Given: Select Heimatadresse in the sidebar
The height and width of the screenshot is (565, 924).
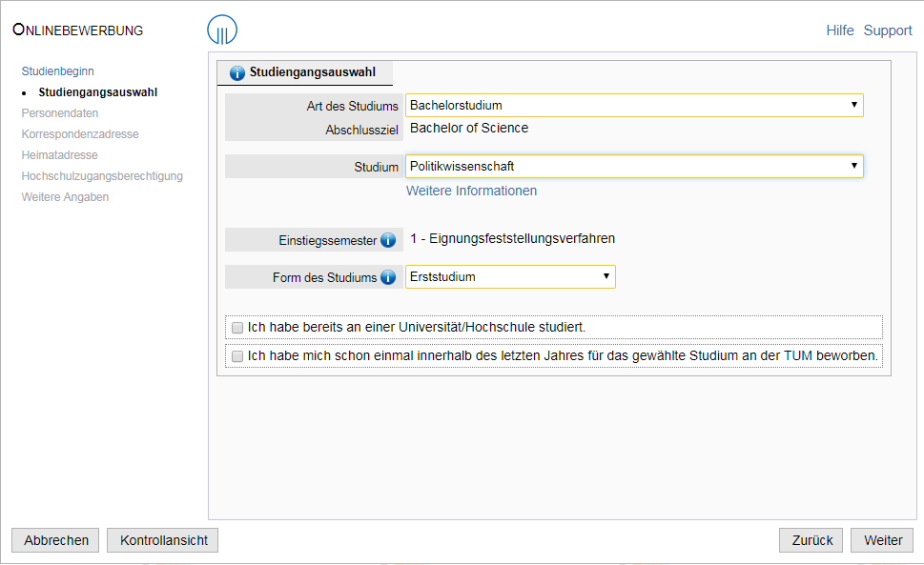Looking at the screenshot, I should [x=59, y=155].
